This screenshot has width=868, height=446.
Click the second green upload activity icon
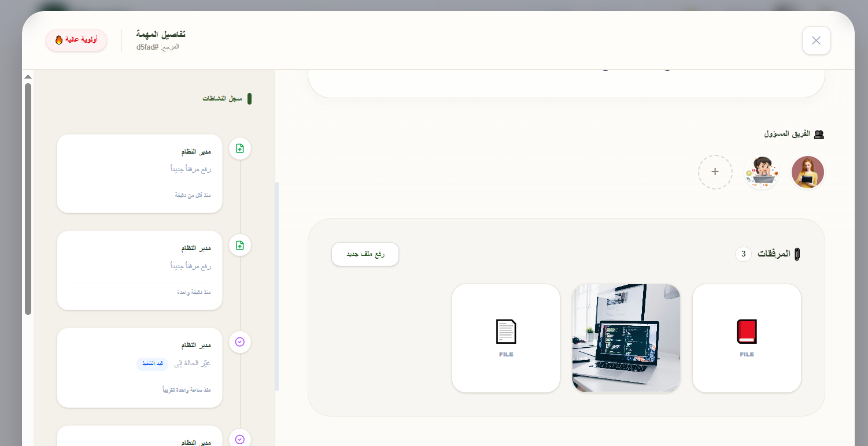240,246
